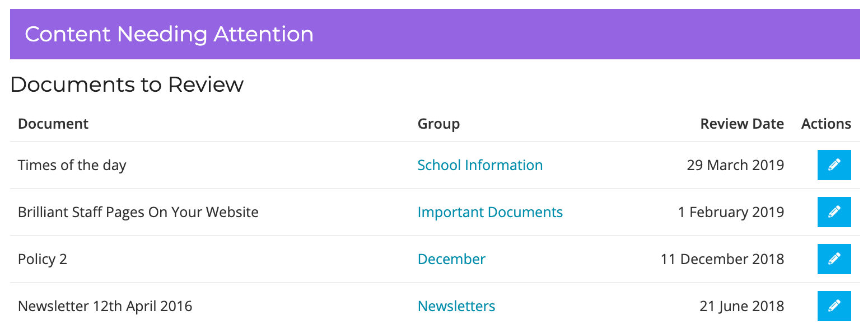
Task: Click Brilliant Staff Pages On Your Website title
Action: (138, 213)
